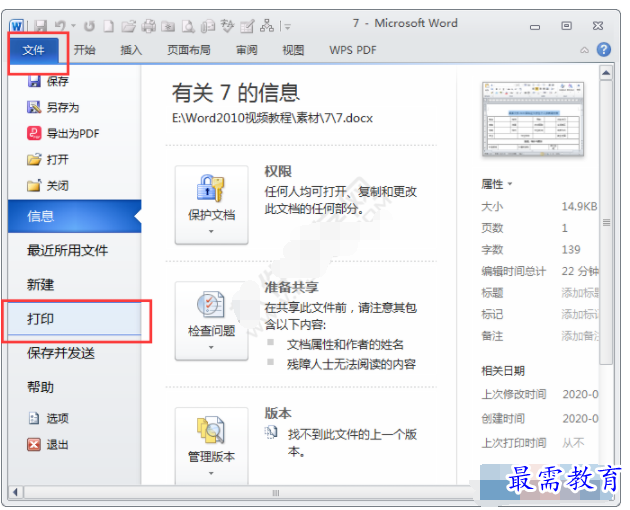Click the Spelling and Grammar check icon
The image size is (630, 510).
click(227, 26)
